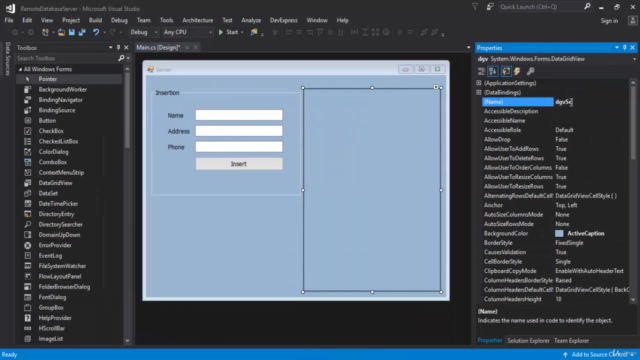Image resolution: width=640 pixels, height=360 pixels.
Task: Click the Sign in link
Action: 609,21
